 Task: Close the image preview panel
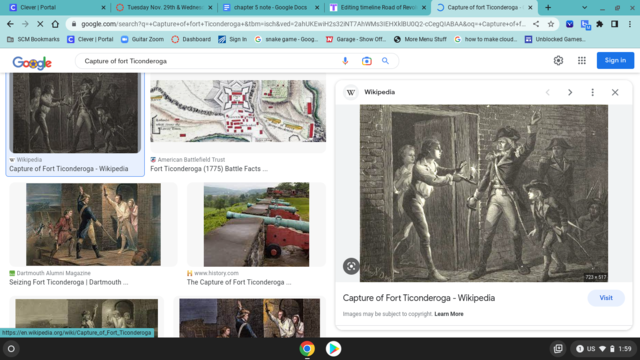615,92
